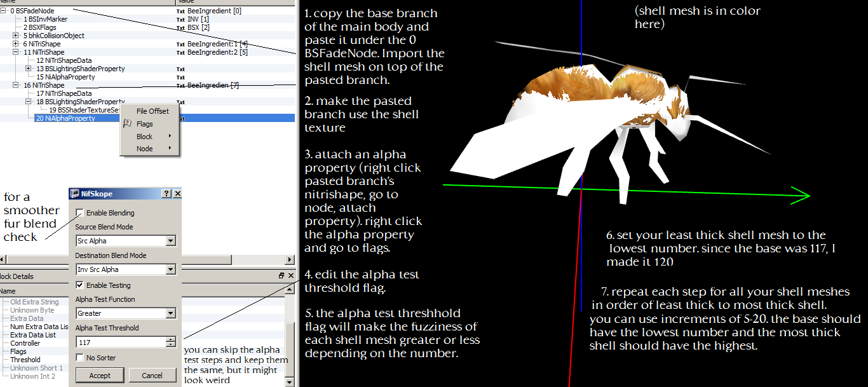Choose File Offset from the context menu
The height and width of the screenshot is (387, 868).
(x=153, y=111)
